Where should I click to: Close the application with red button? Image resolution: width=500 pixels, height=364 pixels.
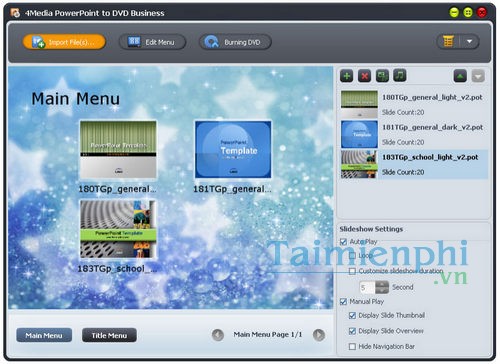(x=482, y=13)
